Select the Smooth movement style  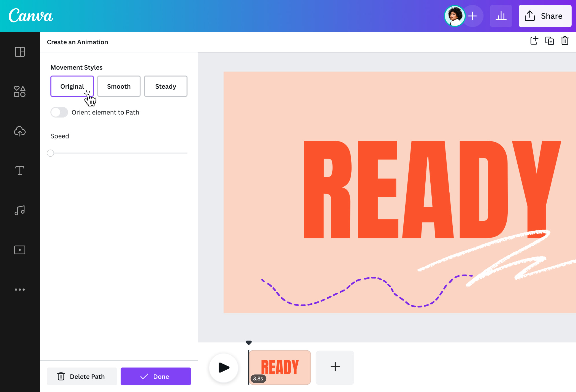pos(119,86)
